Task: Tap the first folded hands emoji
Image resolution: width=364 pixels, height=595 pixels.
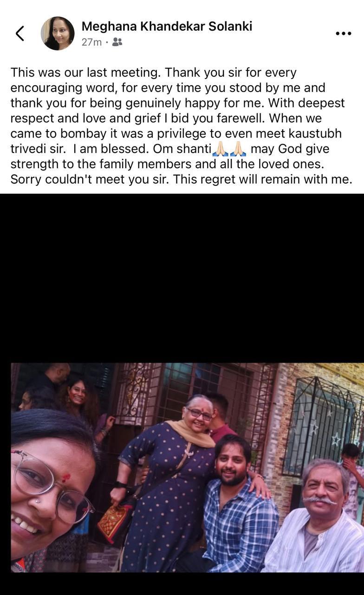Action: [x=221, y=149]
